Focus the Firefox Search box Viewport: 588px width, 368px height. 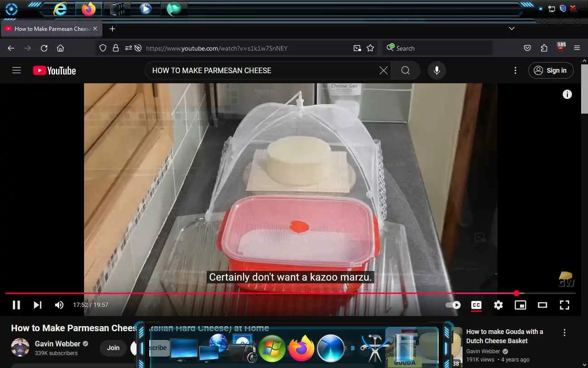[x=438, y=48]
